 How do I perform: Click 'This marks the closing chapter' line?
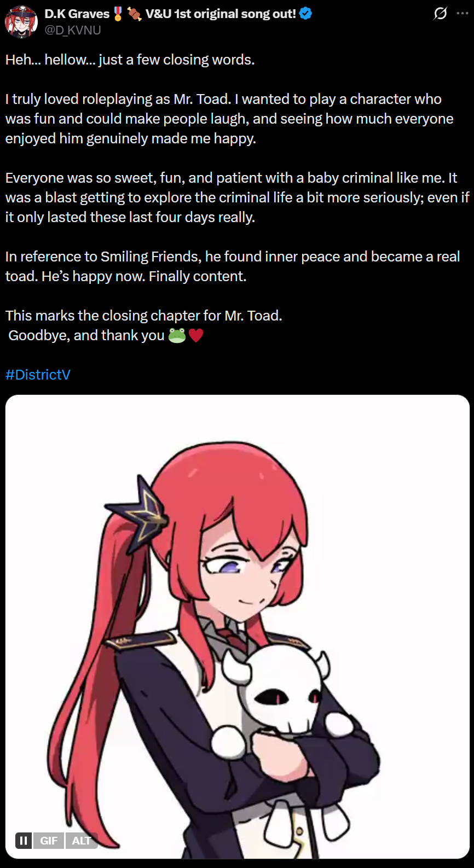pos(144,316)
